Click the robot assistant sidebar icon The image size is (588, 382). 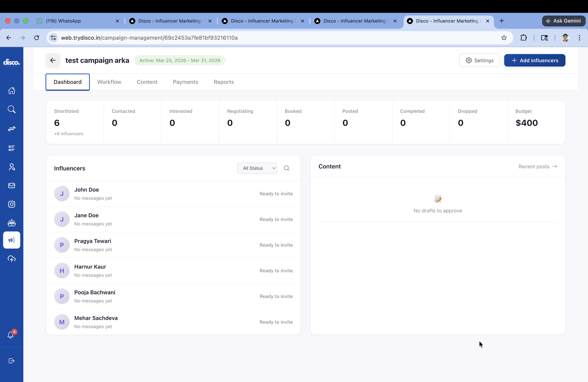(x=12, y=223)
